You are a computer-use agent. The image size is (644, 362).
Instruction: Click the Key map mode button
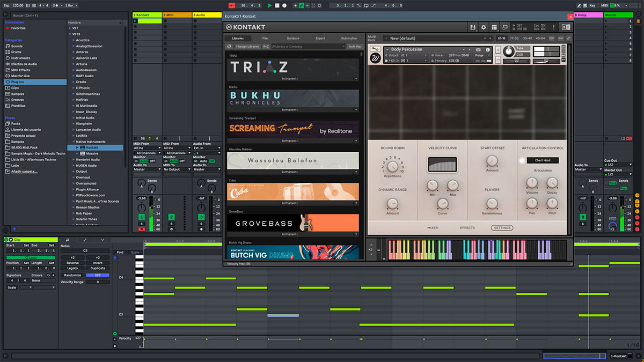click(x=594, y=5)
